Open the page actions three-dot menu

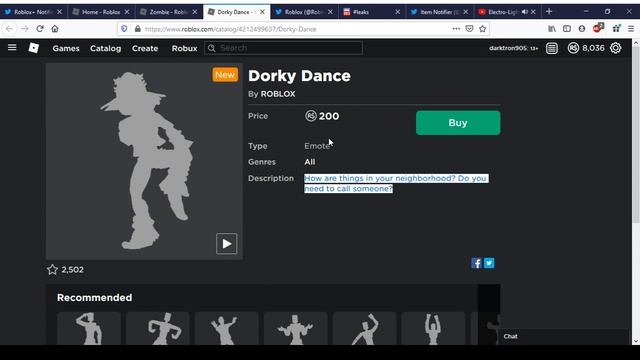click(456, 29)
